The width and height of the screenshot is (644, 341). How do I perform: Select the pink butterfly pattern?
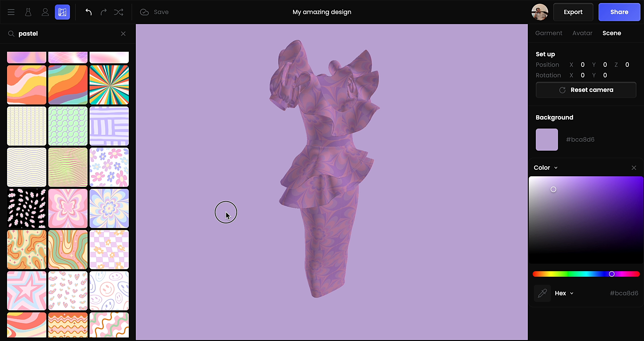(x=68, y=208)
